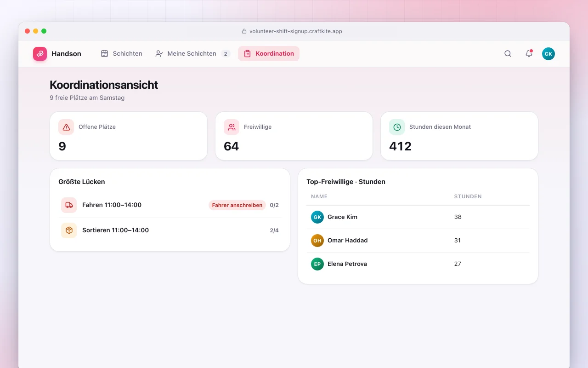
Task: Open the Meine Schichten tab
Action: (192, 54)
